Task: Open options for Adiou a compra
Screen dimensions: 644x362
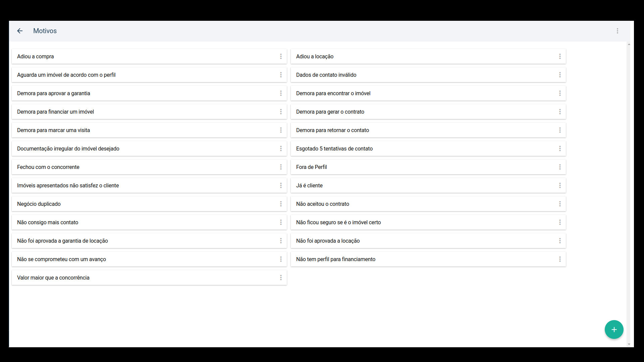Action: click(x=281, y=56)
